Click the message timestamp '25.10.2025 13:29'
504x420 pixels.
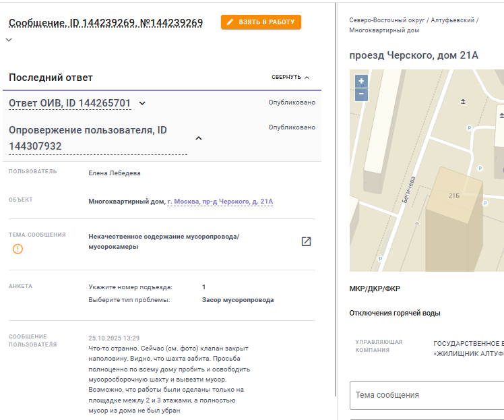coord(114,338)
